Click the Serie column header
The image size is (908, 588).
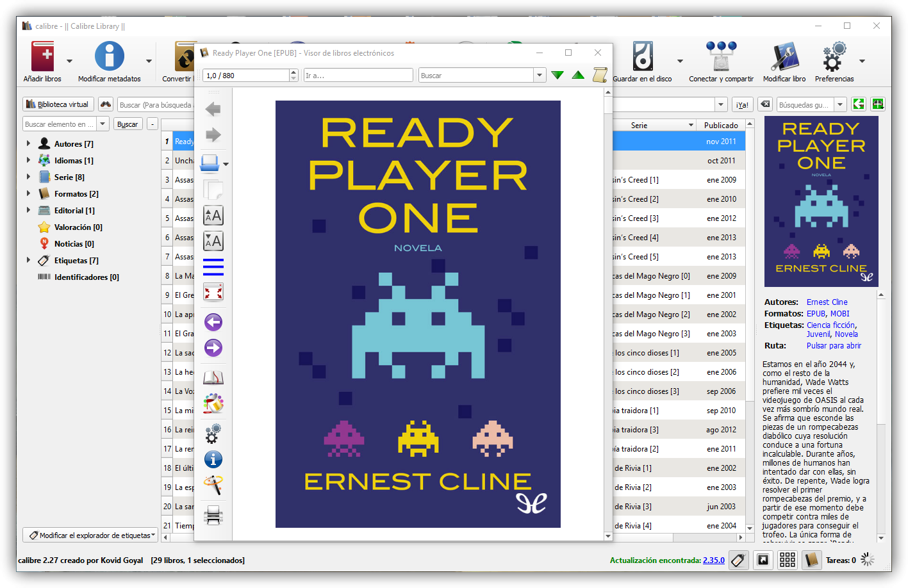655,125
